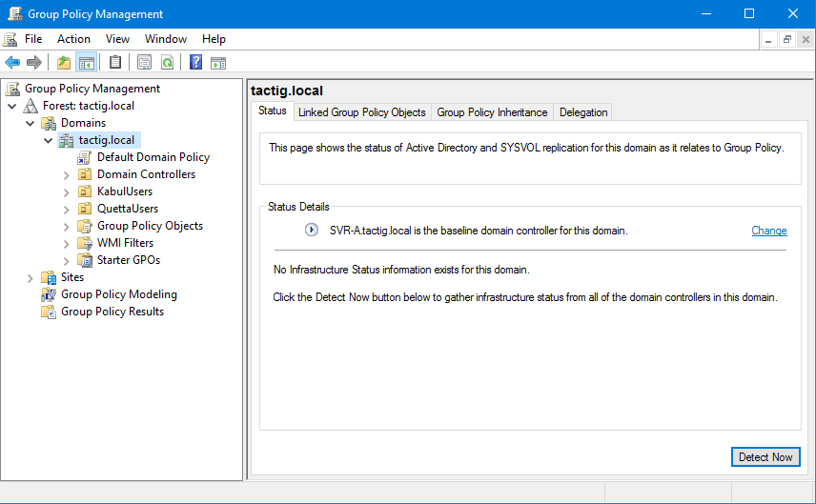Expand the Sites node
Viewport: 816px width, 504px height.
tap(31, 278)
